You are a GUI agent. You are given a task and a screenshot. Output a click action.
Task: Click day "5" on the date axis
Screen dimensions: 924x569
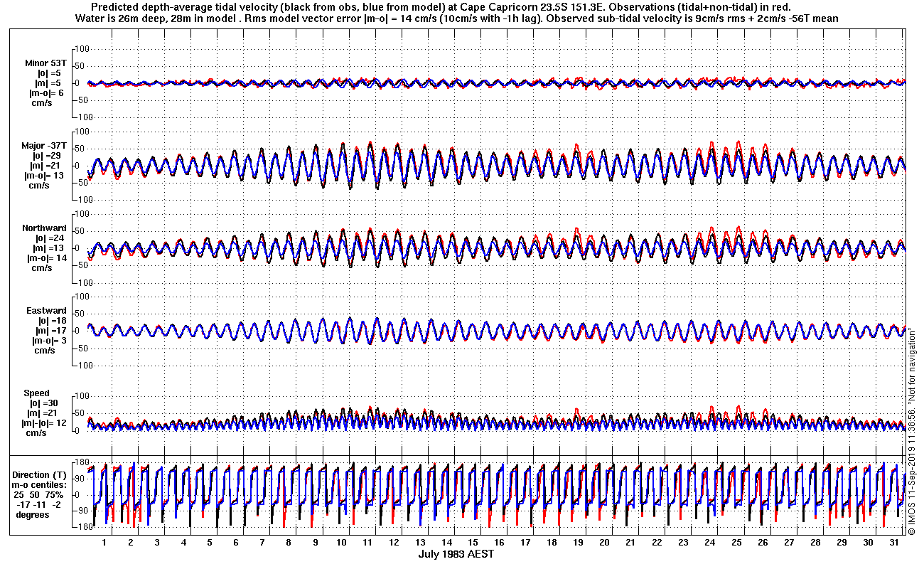(x=210, y=542)
